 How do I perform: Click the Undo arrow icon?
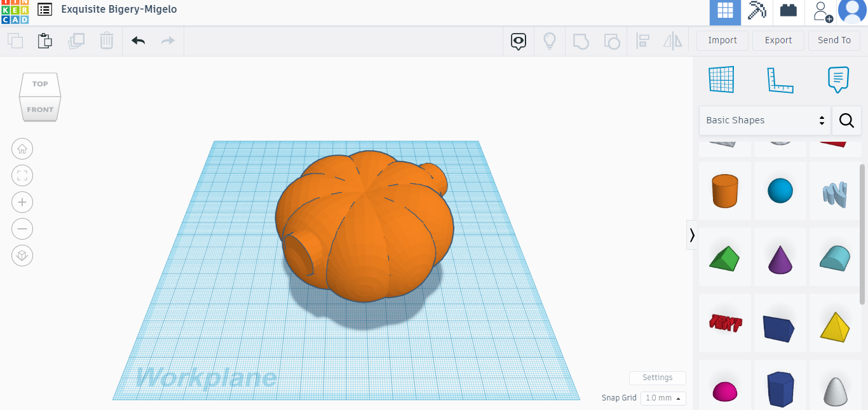139,41
